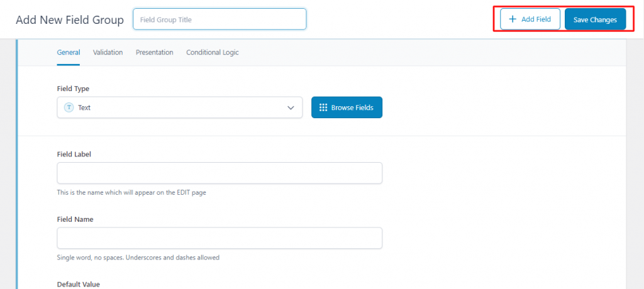The image size is (644, 289).
Task: Click the Default Value heading text
Action: (x=78, y=284)
